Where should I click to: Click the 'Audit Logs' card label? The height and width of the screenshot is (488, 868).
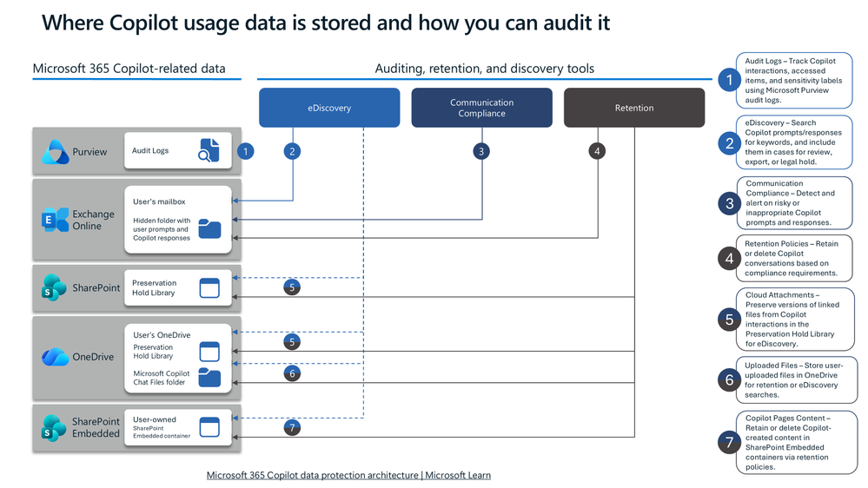tap(150, 150)
